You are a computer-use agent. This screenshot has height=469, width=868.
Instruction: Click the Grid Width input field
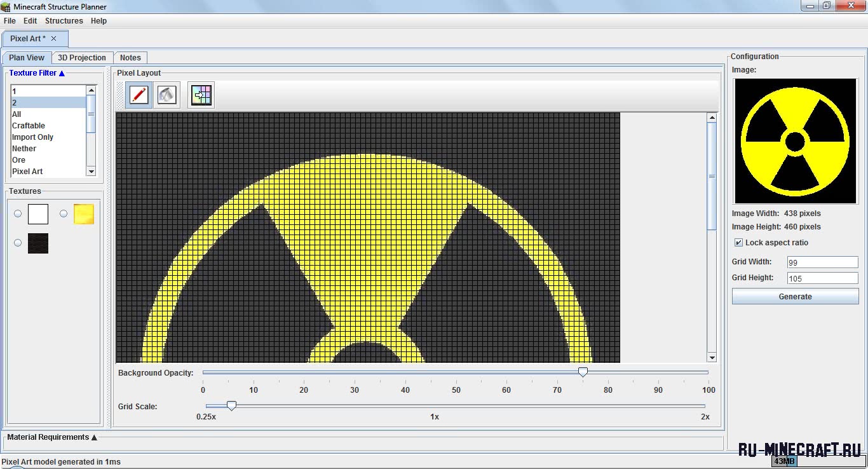[822, 262]
